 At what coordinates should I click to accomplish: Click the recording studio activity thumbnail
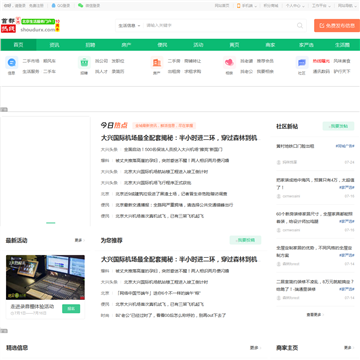(45, 277)
